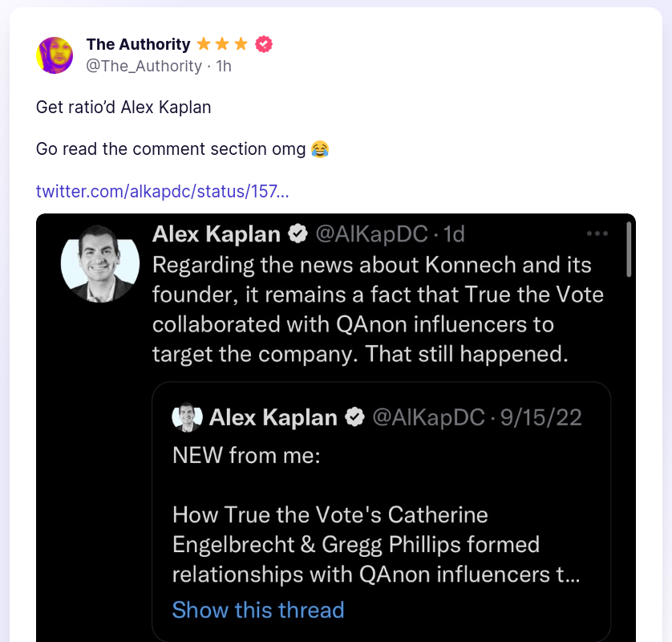
Task: Click the first gold star next to The Authority
Action: pos(204,44)
